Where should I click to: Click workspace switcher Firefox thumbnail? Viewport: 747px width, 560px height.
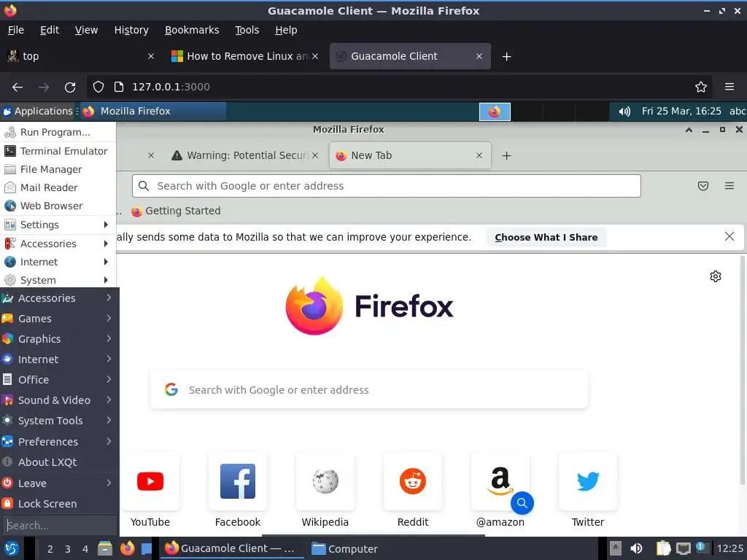coord(495,112)
